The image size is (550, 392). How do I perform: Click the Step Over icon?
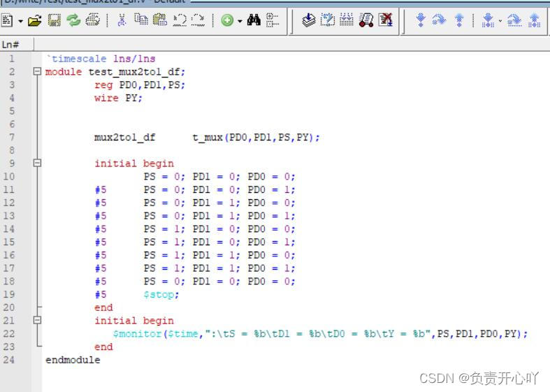(x=439, y=20)
